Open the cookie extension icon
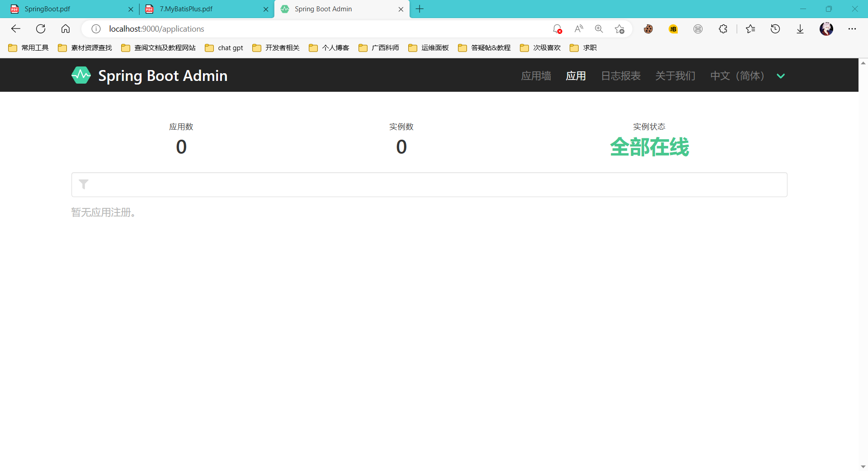The image size is (868, 471). [x=648, y=29]
